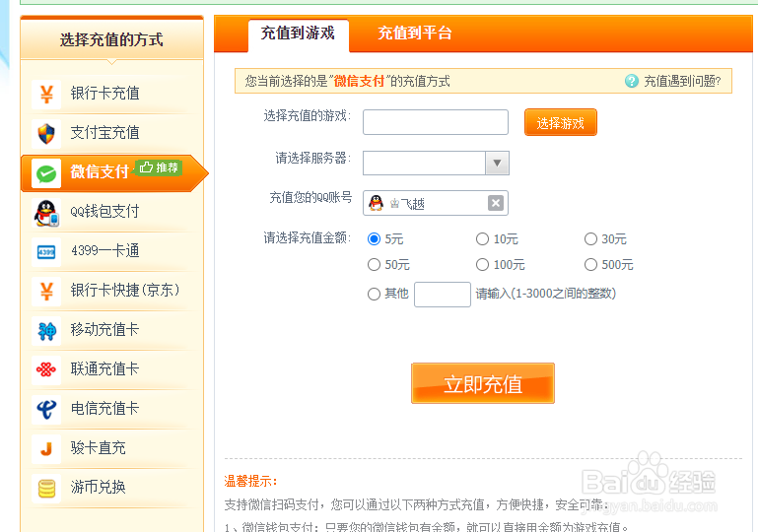Focus the custom amount input box
This screenshot has height=532, width=758.
click(443, 295)
